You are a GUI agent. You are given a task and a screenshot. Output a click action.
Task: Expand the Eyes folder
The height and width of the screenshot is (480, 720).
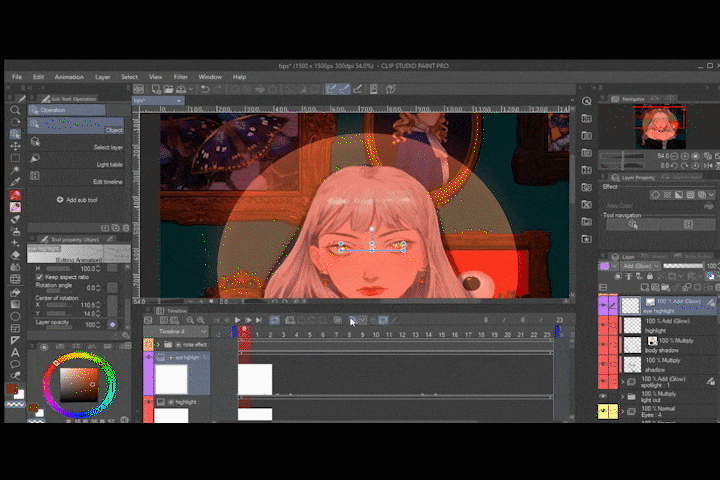coord(623,412)
